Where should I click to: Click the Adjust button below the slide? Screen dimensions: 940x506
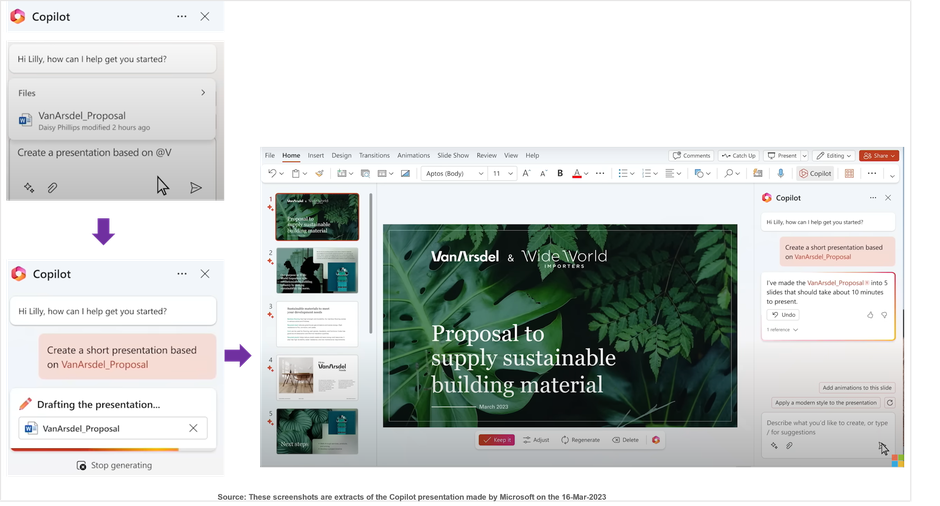pos(536,439)
